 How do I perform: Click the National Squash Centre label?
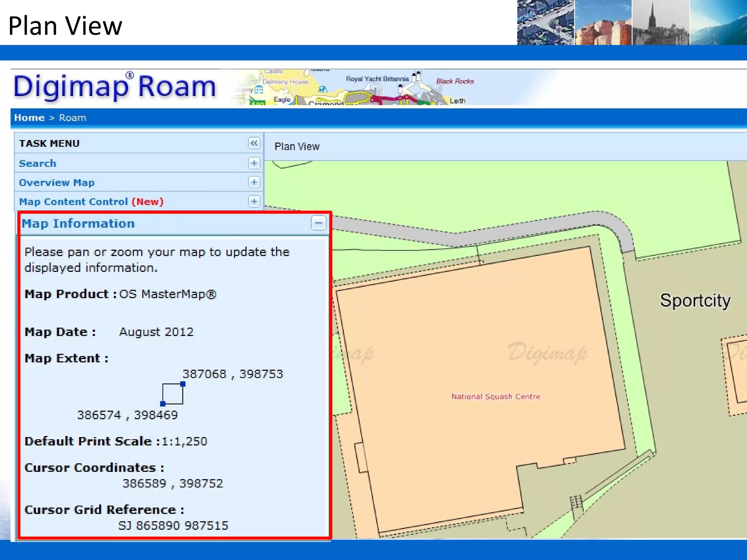(x=496, y=397)
